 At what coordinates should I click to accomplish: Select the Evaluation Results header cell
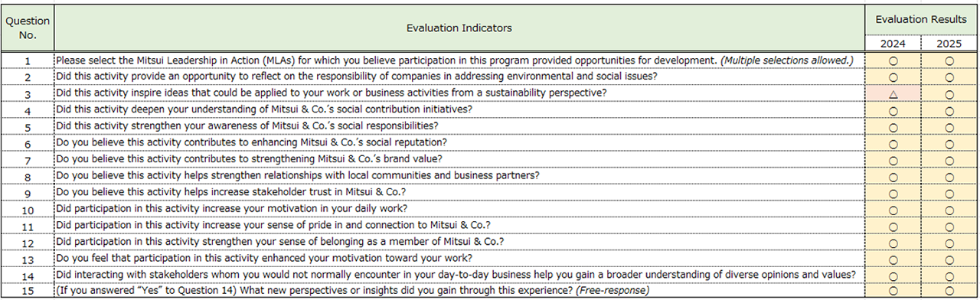pyautogui.click(x=923, y=20)
